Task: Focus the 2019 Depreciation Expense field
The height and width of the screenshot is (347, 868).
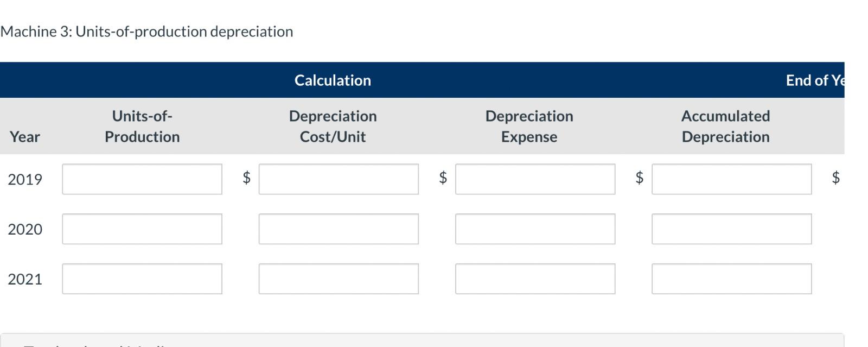Action: pos(535,179)
